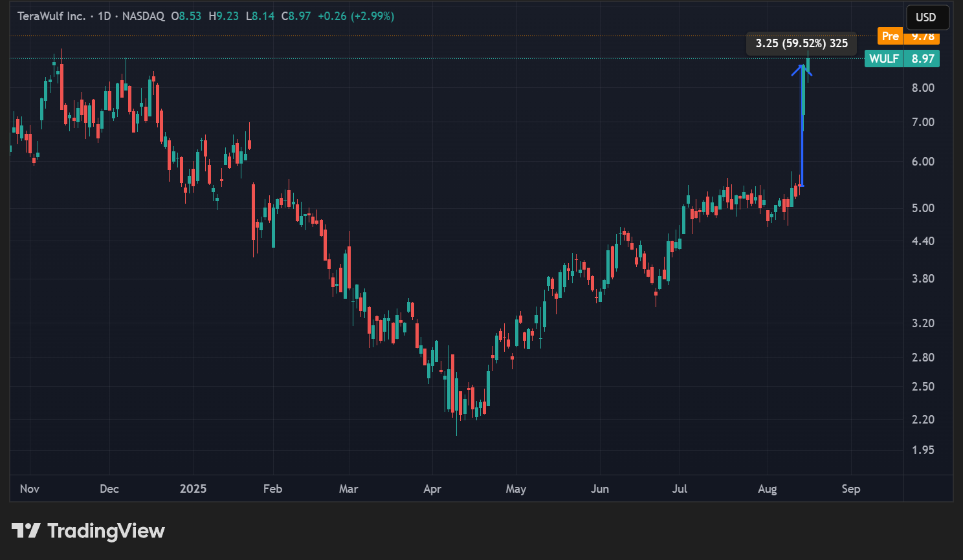The image size is (963, 560).
Task: Click the Sep label on time axis
Action: pyautogui.click(x=850, y=489)
